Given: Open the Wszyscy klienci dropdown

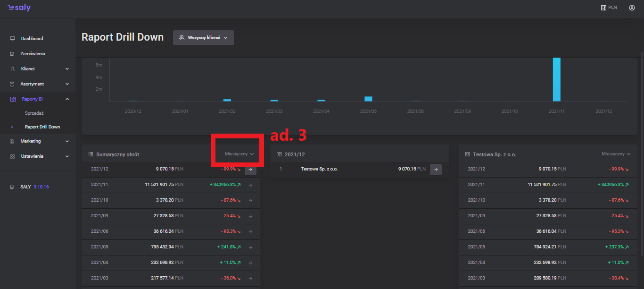Looking at the screenshot, I should coord(203,38).
